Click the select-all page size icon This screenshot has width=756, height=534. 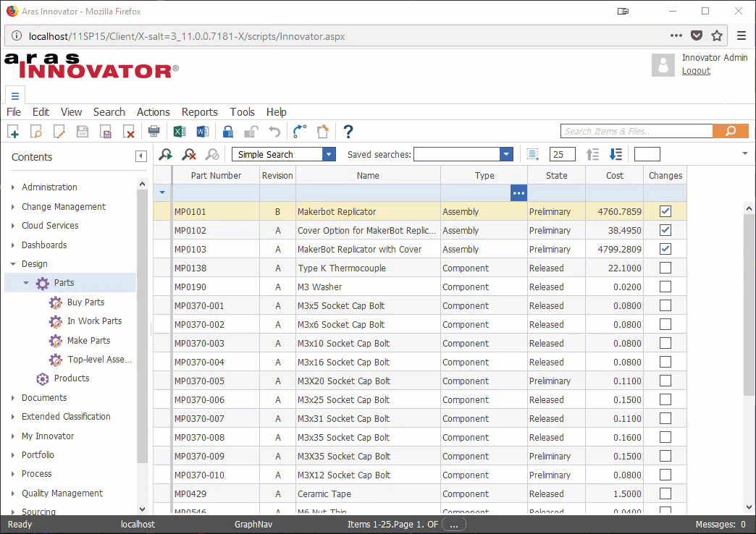click(x=533, y=154)
